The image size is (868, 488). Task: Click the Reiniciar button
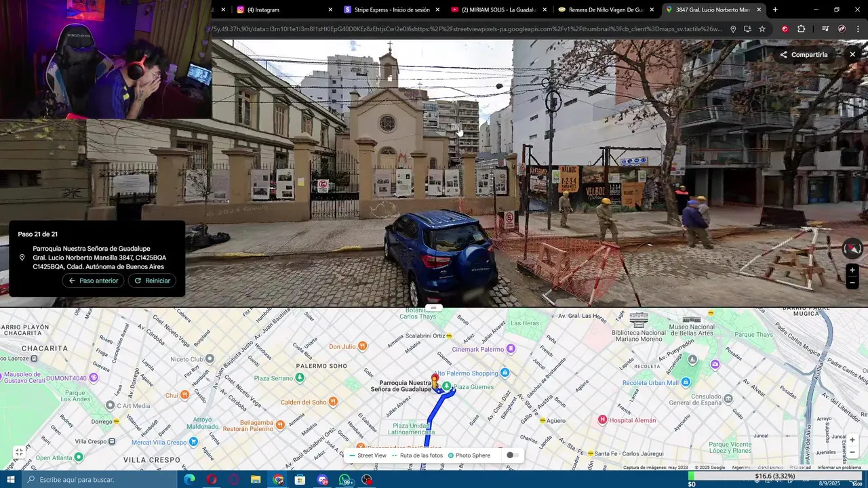coord(152,281)
